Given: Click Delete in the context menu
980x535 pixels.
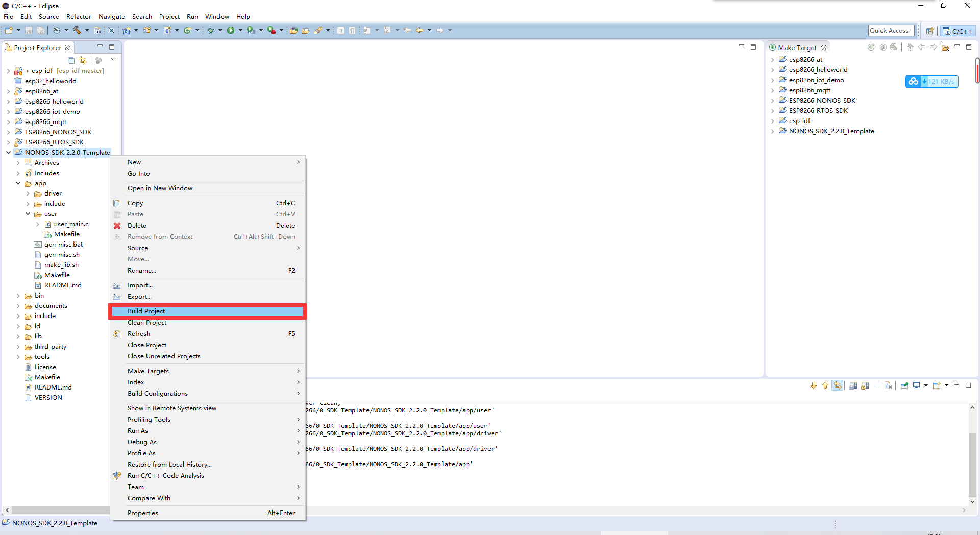Looking at the screenshot, I should 207,226.
